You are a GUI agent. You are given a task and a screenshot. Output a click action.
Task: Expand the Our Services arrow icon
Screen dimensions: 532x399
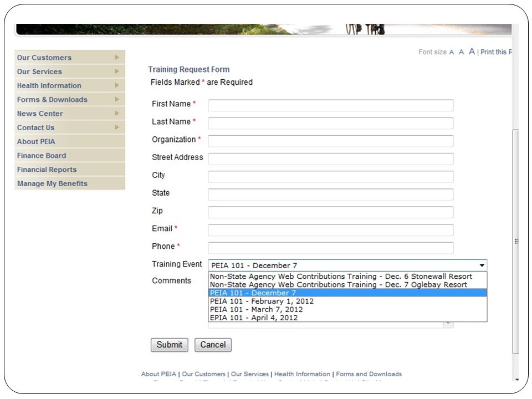(117, 71)
